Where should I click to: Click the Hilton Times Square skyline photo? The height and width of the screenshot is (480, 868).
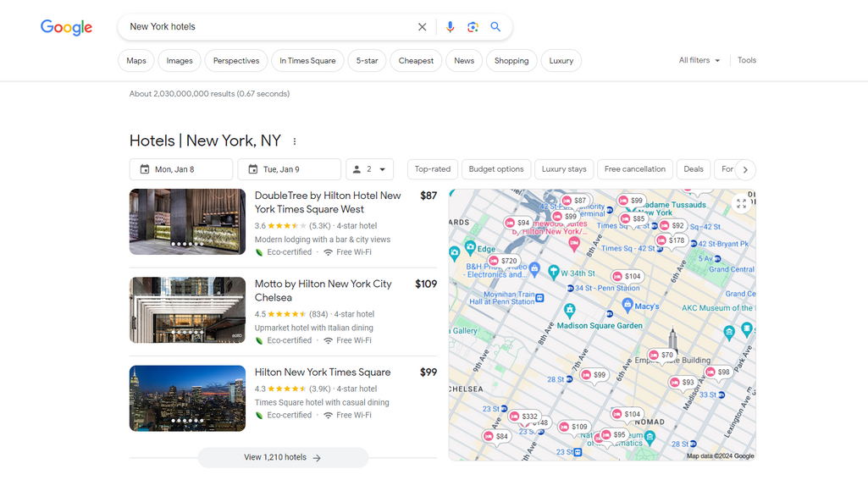187,398
